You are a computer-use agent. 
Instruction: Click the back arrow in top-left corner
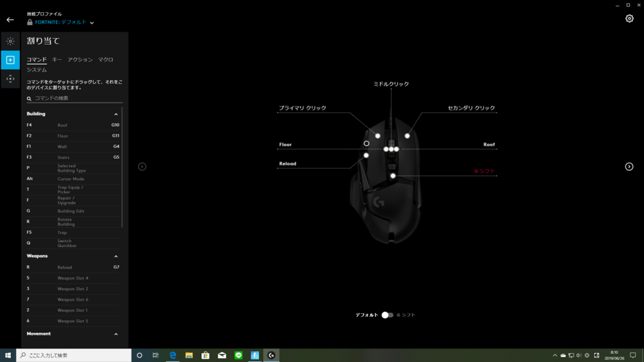10,20
